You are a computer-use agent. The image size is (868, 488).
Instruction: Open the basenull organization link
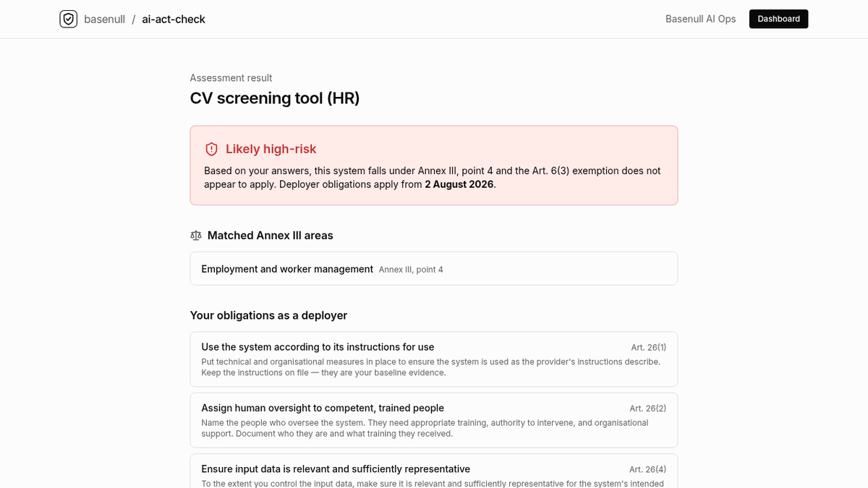pyautogui.click(x=104, y=20)
